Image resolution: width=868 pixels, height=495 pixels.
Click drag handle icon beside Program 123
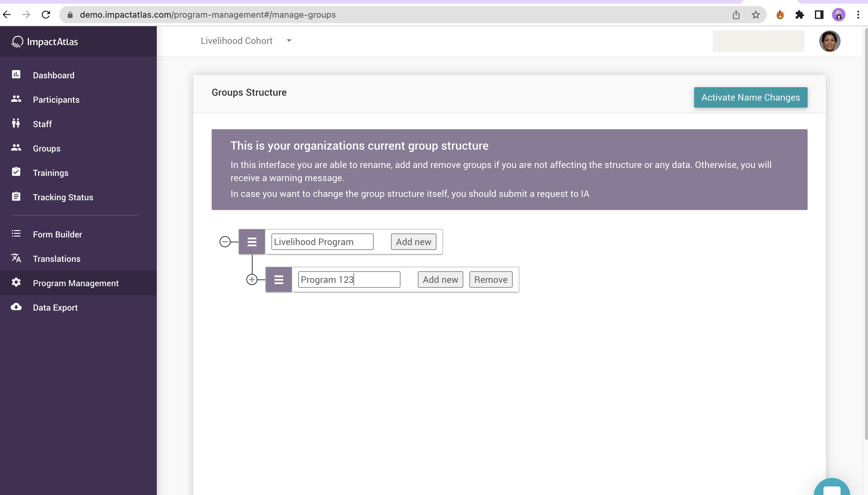(278, 280)
